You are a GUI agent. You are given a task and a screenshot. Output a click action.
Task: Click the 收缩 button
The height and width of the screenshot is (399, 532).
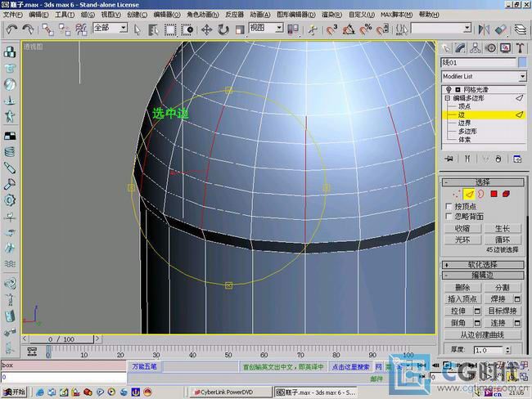[x=462, y=228]
